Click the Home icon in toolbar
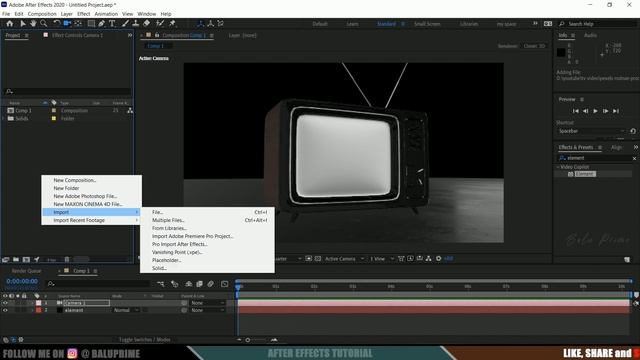The image size is (640, 360). [x=9, y=24]
